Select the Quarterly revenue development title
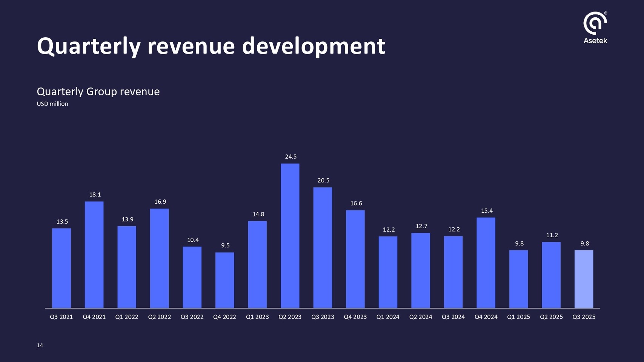 coord(211,46)
